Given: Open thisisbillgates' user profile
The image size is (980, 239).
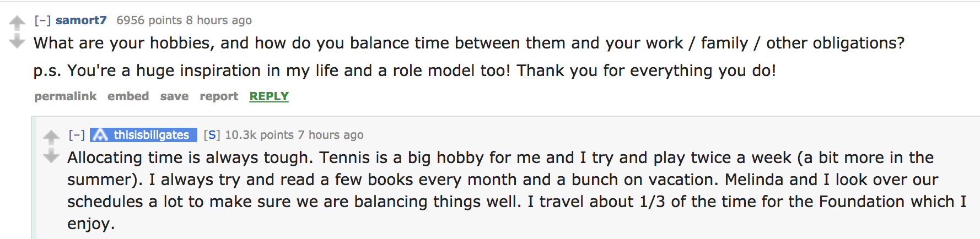Looking at the screenshot, I should pos(151,135).
